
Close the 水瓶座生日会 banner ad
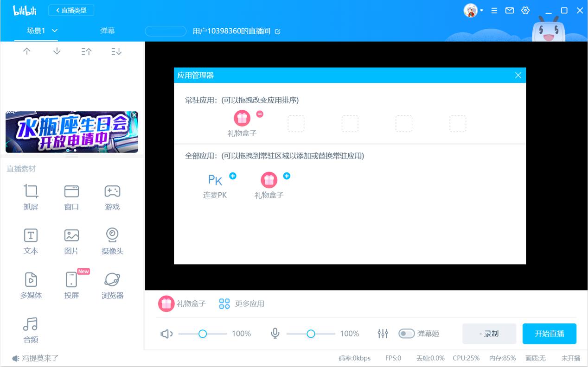click(x=134, y=115)
